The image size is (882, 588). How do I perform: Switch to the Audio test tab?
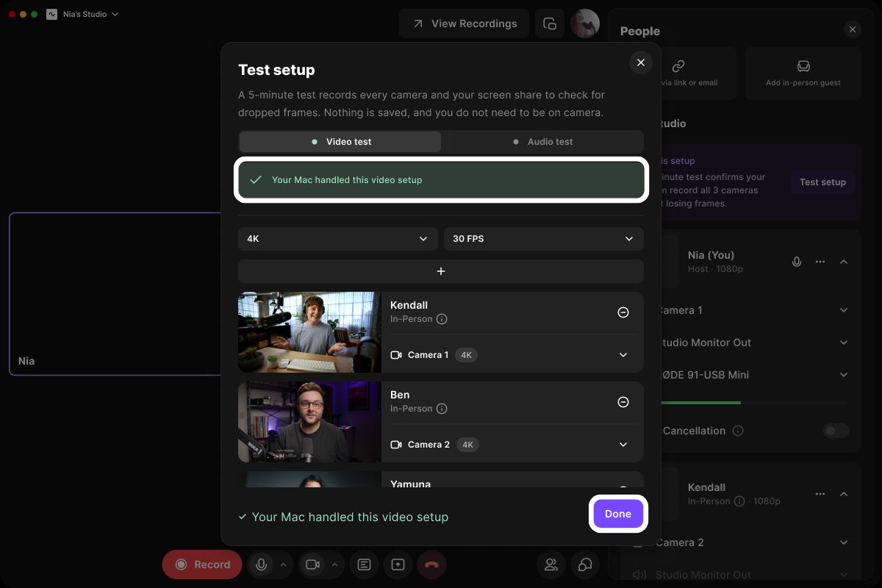click(542, 142)
